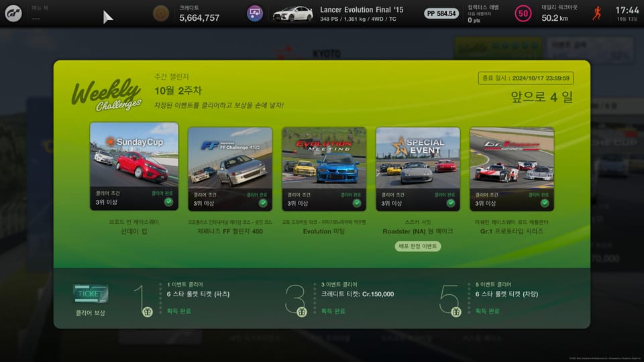Open the Gr.1 Prototype Series card
644x362 pixels.
[512, 169]
